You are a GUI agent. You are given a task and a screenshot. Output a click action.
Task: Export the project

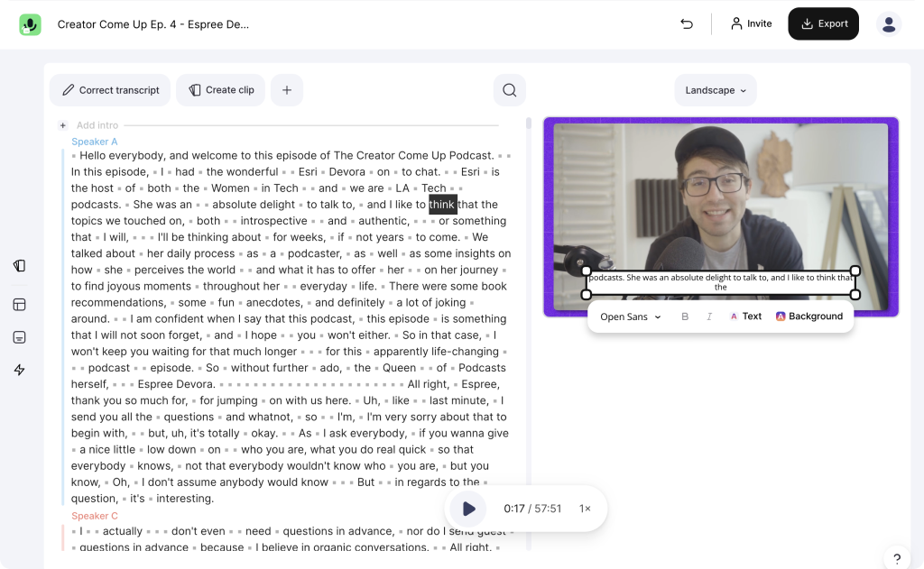(x=823, y=23)
